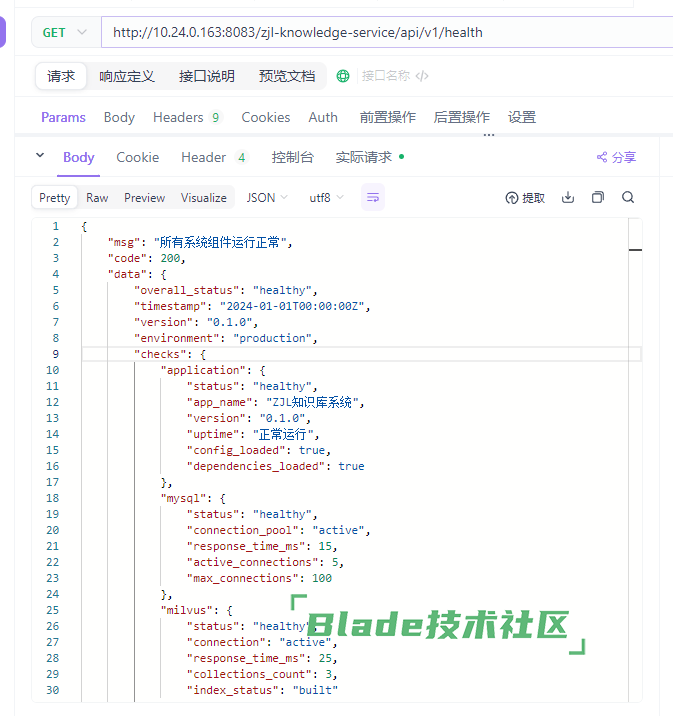Screen dimensions: 673x716
Task: Select the Preview view mode
Action: 144,198
